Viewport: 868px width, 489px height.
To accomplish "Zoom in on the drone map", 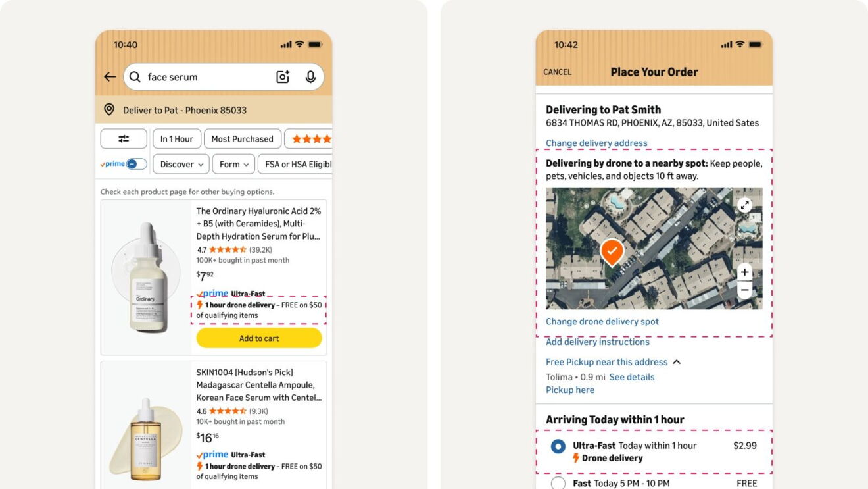I will click(744, 272).
